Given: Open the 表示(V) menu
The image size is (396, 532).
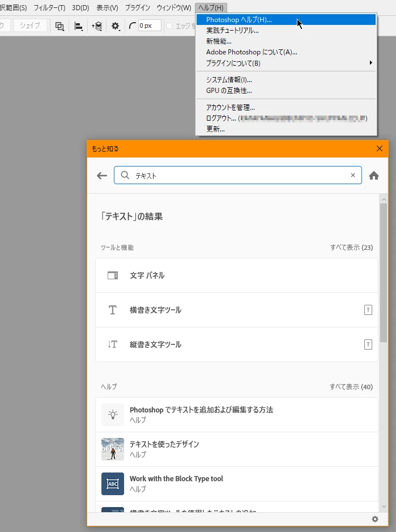Looking at the screenshot, I should click(x=107, y=7).
